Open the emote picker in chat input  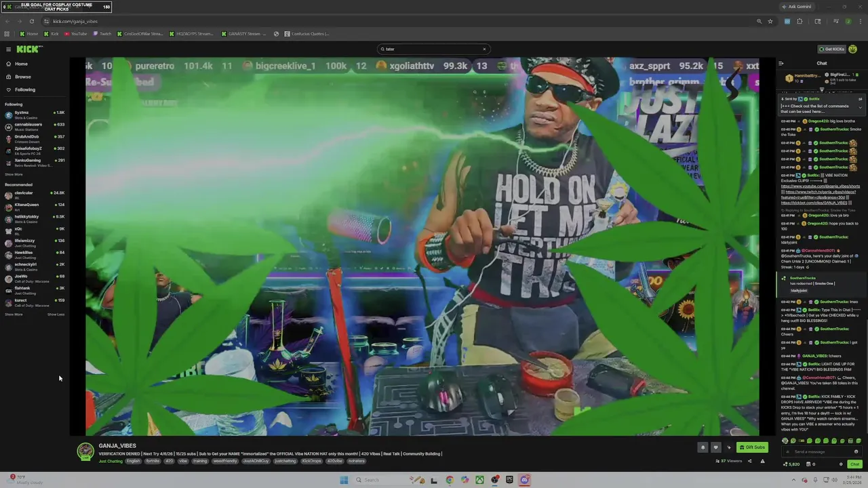(856, 451)
